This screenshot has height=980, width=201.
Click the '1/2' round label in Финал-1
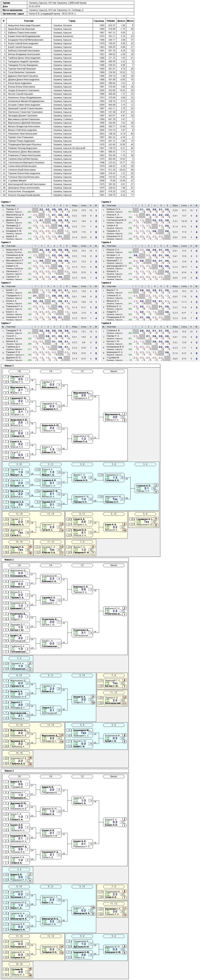(82, 371)
